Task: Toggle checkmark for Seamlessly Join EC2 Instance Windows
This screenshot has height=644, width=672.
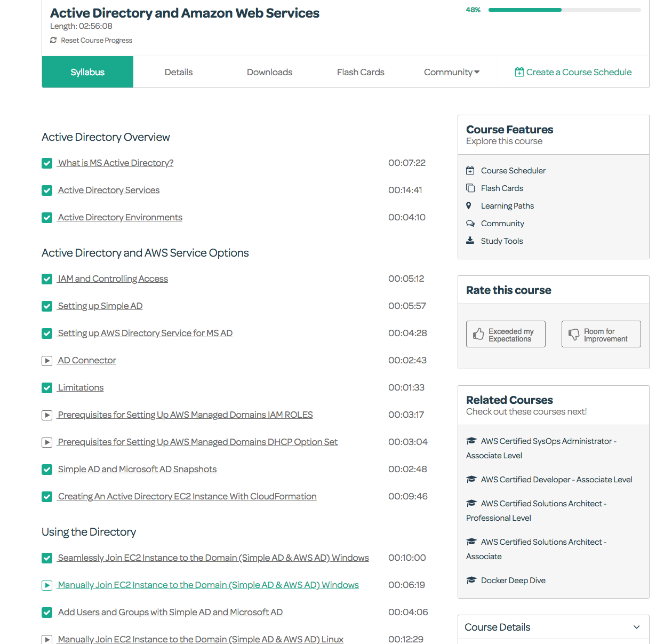Action: pos(47,558)
